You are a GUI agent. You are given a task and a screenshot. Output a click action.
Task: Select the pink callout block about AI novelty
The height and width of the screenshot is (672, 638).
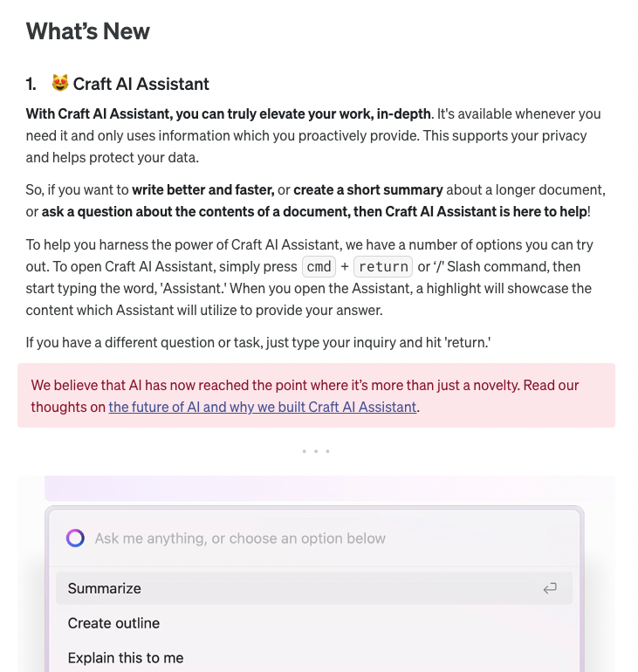[316, 395]
